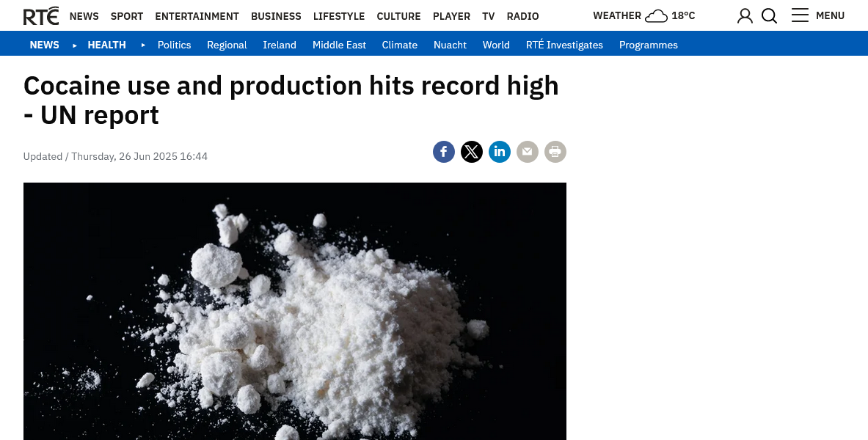
Task: Open RTÉ Investigates section
Action: coord(564,45)
